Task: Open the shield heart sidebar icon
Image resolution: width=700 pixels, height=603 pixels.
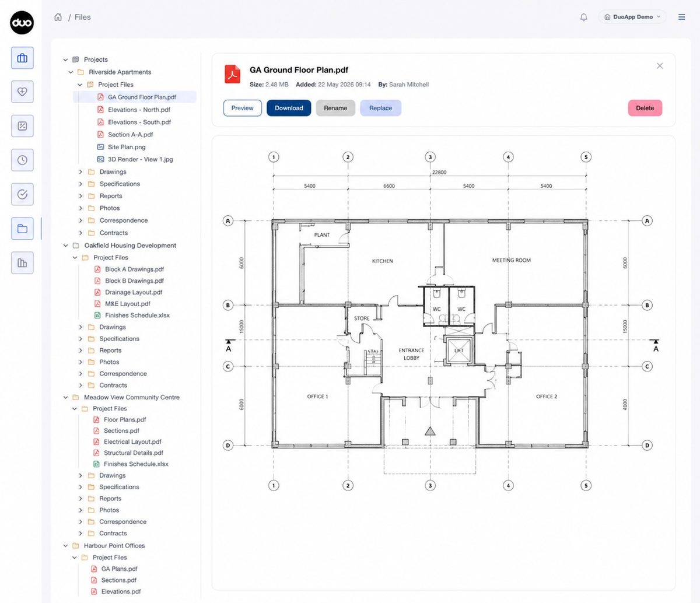Action: [x=22, y=92]
